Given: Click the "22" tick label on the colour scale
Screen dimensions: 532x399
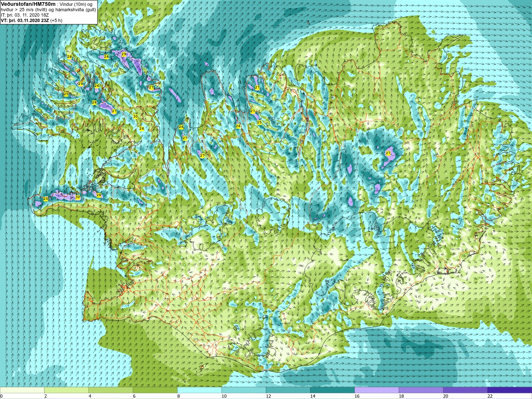Looking at the screenshot, I should point(490,396).
